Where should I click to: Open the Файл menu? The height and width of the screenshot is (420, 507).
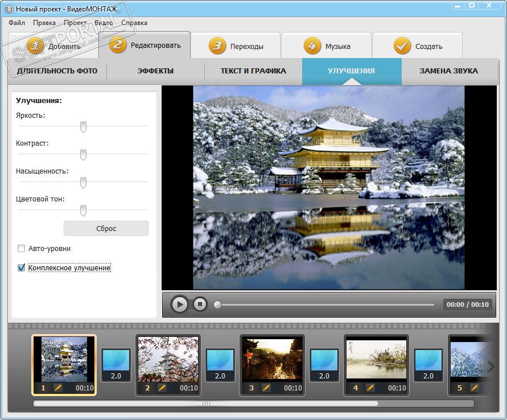[x=17, y=23]
